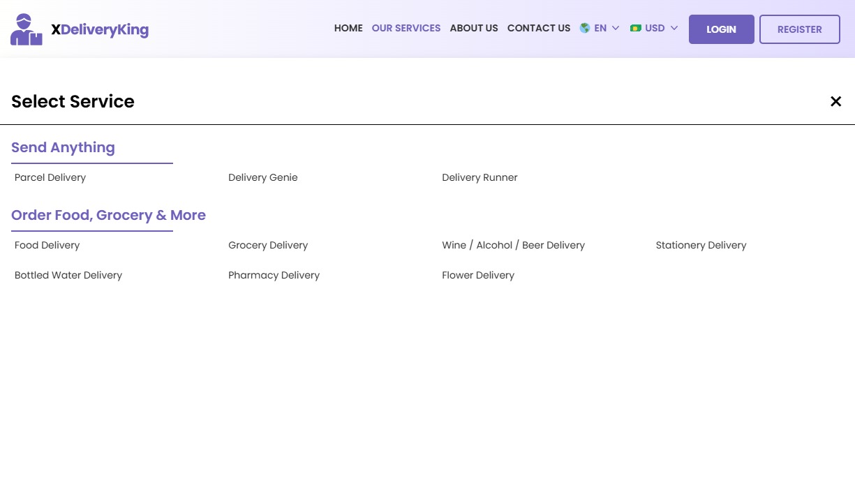Select the Parcel Delivery service
Screen dimensions: 855x504
click(50, 177)
